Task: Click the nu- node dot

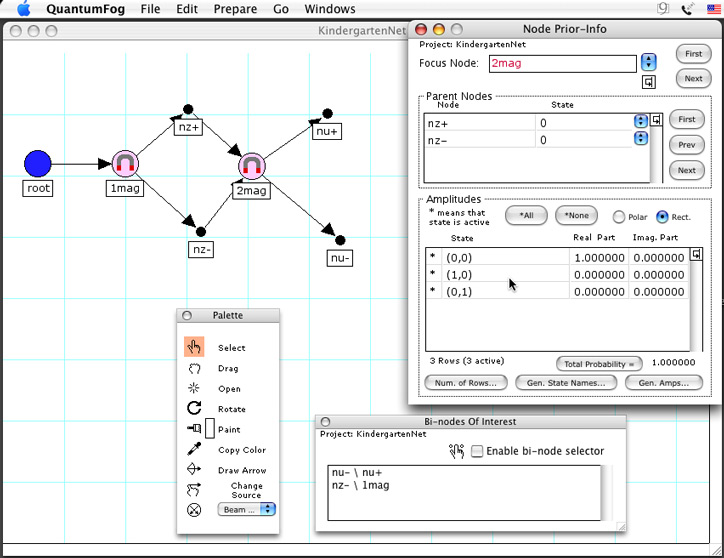Action: coord(340,240)
